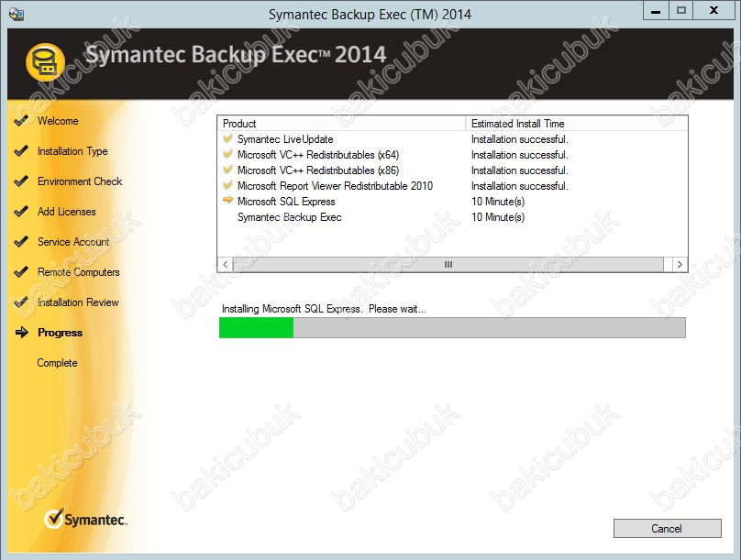
Task: Click the installer icon in title bar
Action: click(17, 14)
